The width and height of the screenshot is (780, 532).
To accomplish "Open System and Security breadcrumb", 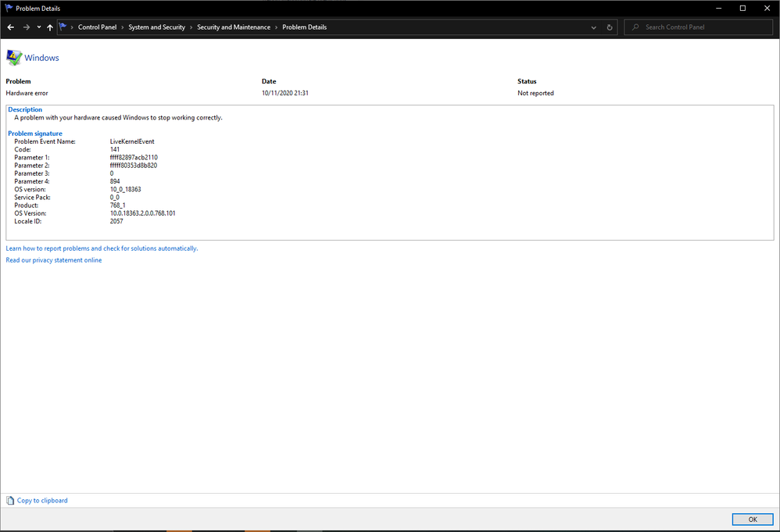I will pyautogui.click(x=156, y=27).
